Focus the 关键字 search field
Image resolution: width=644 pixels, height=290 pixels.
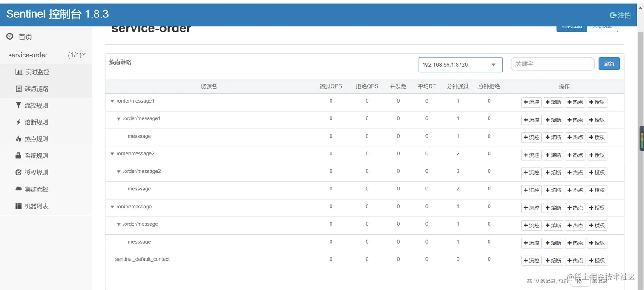pyautogui.click(x=552, y=64)
